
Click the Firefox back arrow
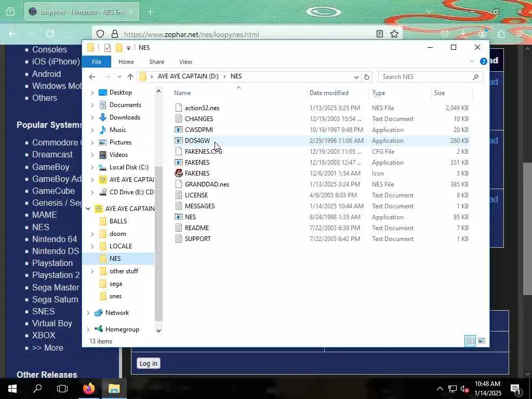(13, 34)
